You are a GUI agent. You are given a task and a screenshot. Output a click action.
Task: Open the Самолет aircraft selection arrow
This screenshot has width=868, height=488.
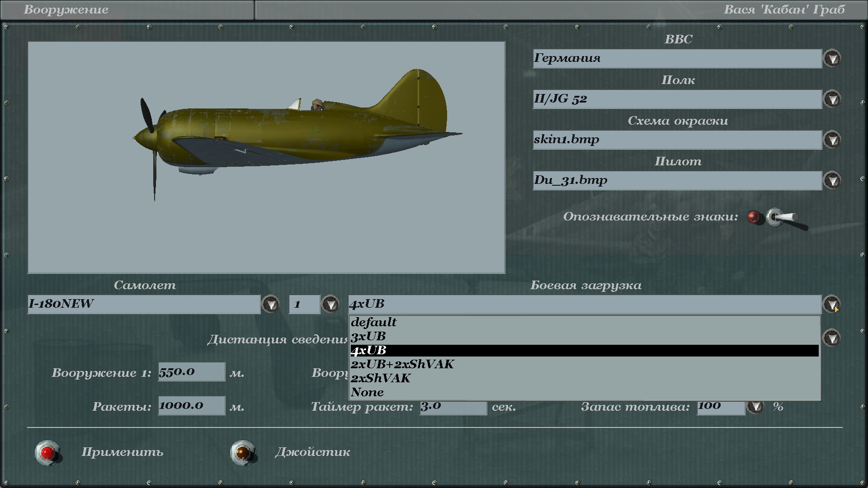click(271, 305)
